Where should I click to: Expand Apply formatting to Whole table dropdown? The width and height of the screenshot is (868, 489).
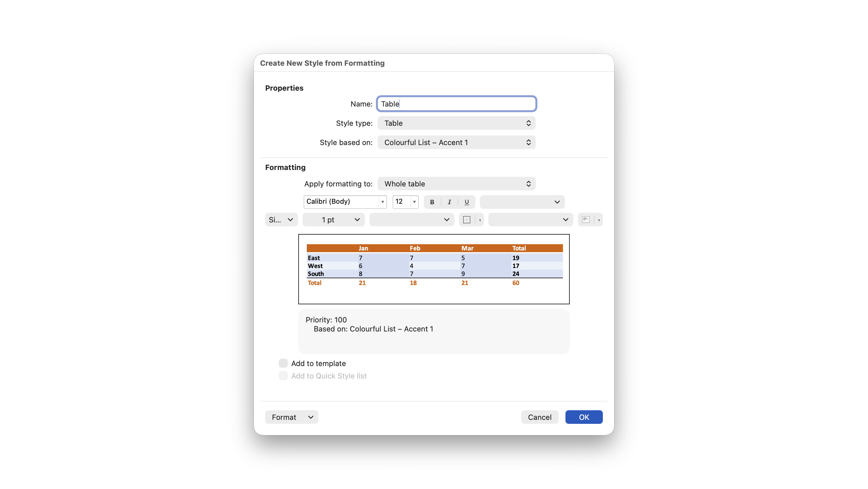pos(456,184)
